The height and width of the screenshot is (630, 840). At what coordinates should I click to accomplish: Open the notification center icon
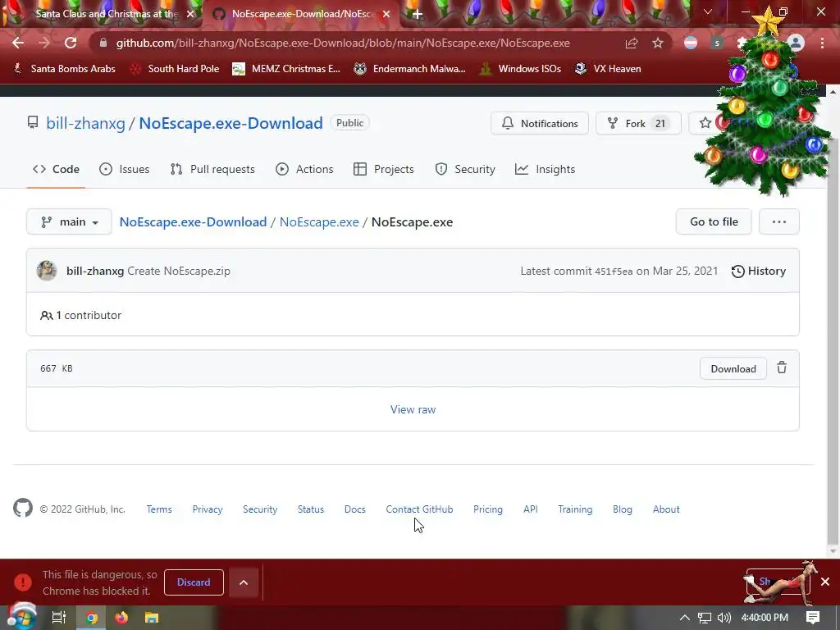pos(813,618)
